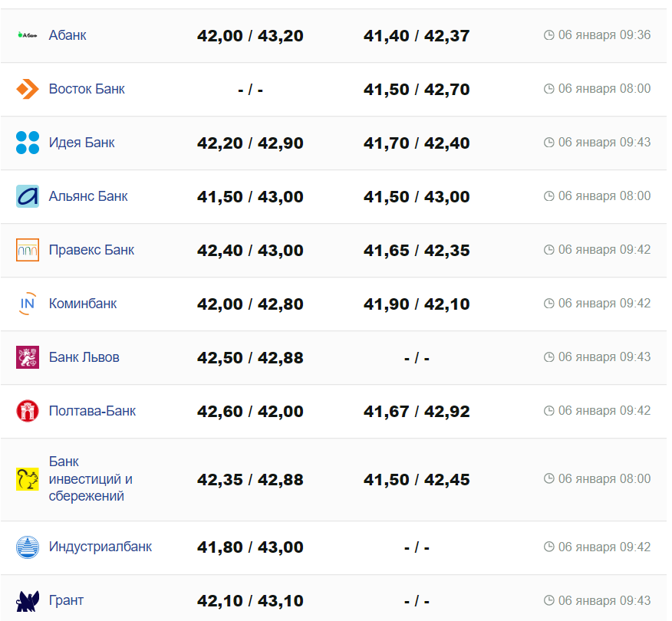
Task: Follow the Правекс Банк link
Action: [x=91, y=250]
